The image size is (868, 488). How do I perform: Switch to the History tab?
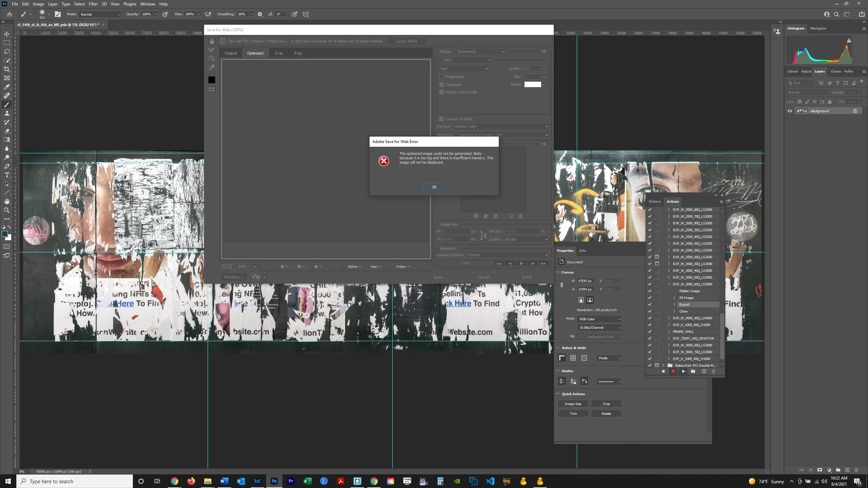coord(654,201)
